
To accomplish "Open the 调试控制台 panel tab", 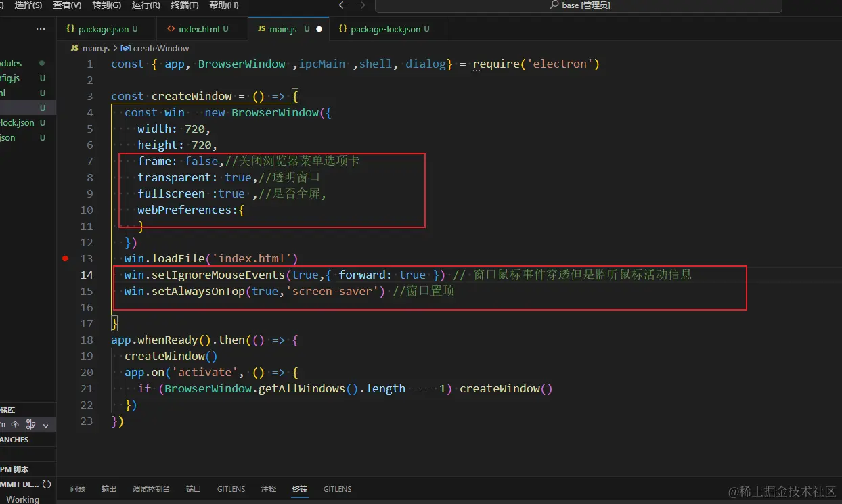I will coord(152,489).
